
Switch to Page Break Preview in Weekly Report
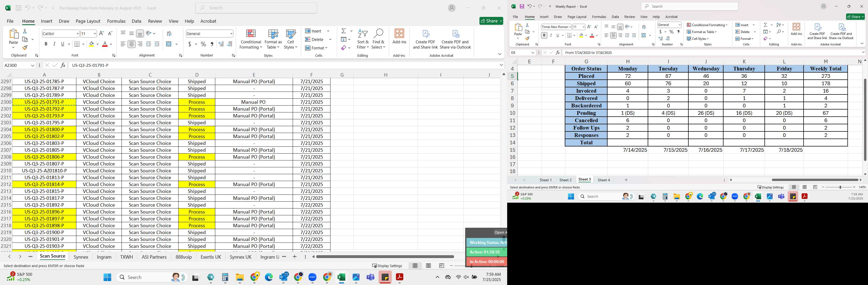tap(815, 187)
